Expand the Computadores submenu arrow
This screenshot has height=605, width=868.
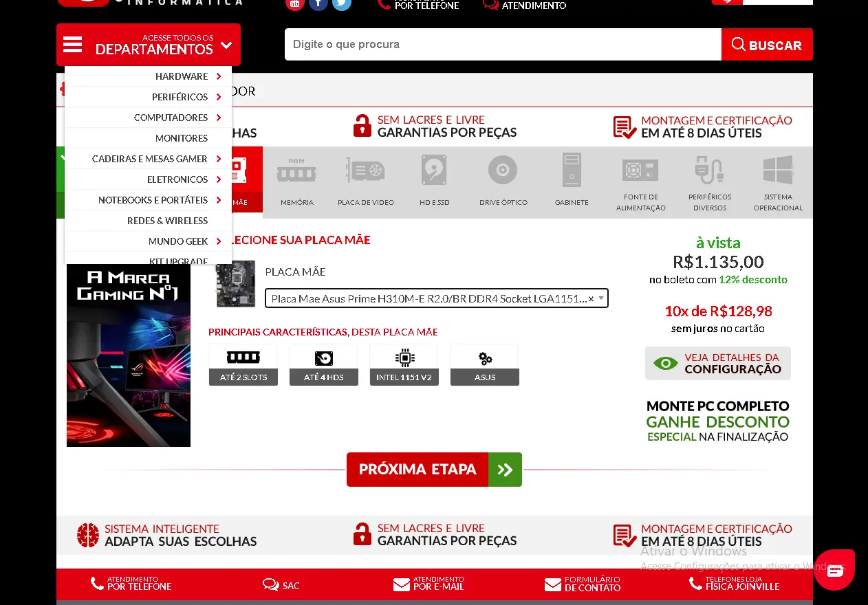(219, 118)
